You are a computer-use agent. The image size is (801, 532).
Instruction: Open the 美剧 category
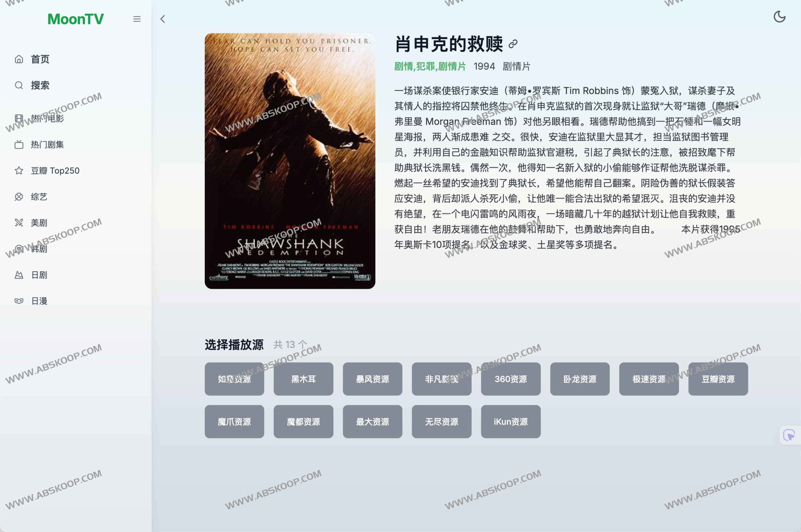(39, 223)
